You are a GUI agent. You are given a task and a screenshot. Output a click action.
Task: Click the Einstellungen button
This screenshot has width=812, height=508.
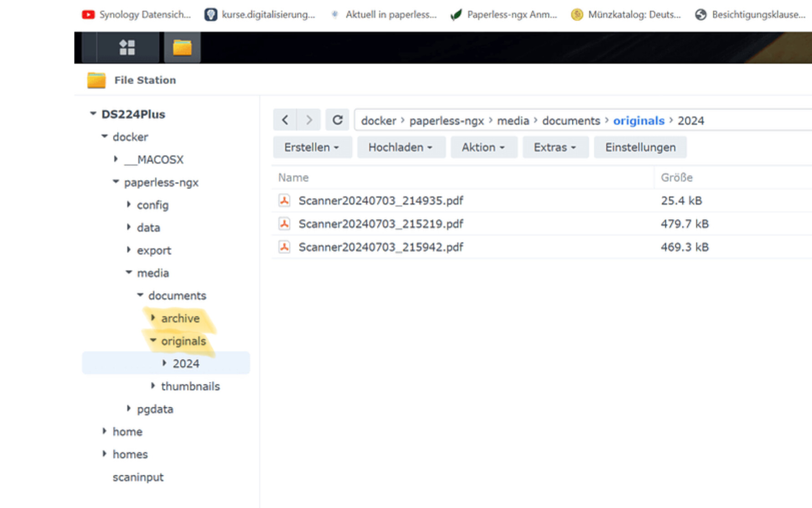click(x=640, y=147)
